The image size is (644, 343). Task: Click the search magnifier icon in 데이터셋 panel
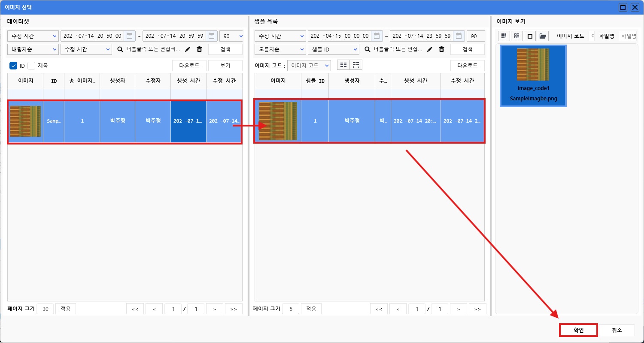point(120,49)
